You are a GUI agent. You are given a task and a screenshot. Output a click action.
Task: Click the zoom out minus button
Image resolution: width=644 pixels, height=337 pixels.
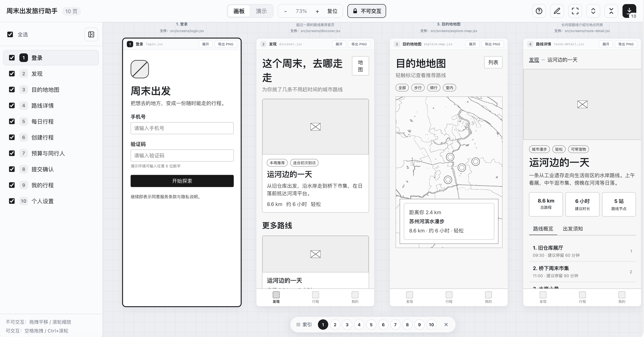tap(285, 11)
